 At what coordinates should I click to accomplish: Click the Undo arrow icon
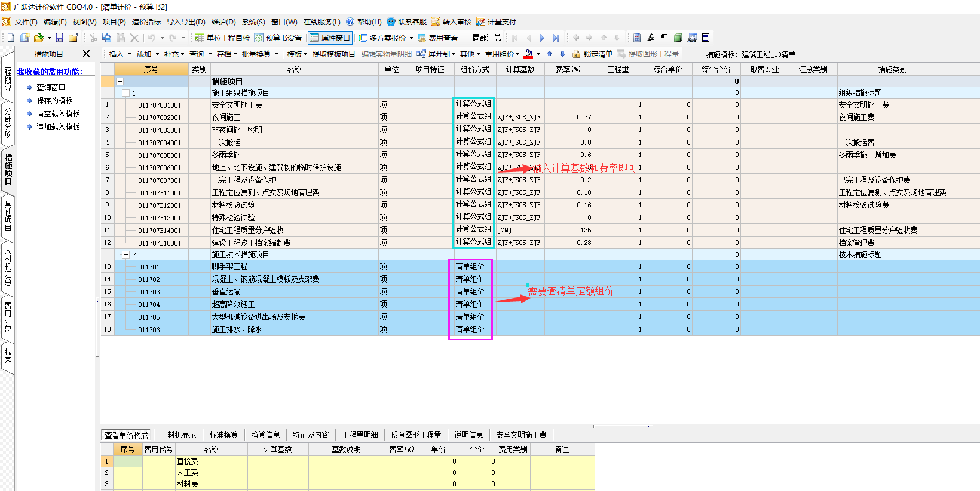point(152,38)
